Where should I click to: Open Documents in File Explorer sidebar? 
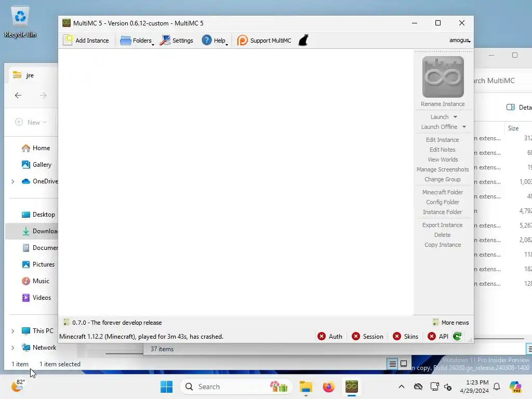click(x=39, y=248)
